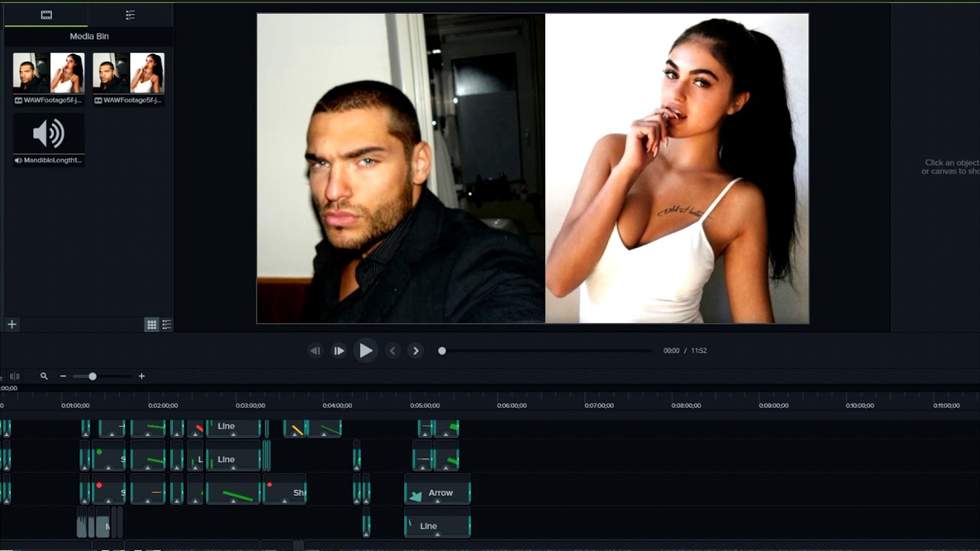This screenshot has height=551, width=980.
Task: Select the first WAWFootage thumbnail
Action: (x=48, y=73)
